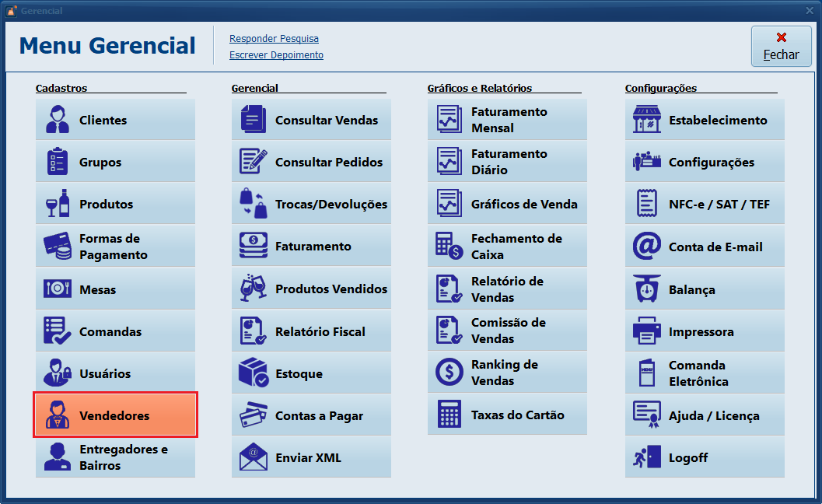
Task: Open NFC-e / SAT / TEF settings
Action: 705,204
